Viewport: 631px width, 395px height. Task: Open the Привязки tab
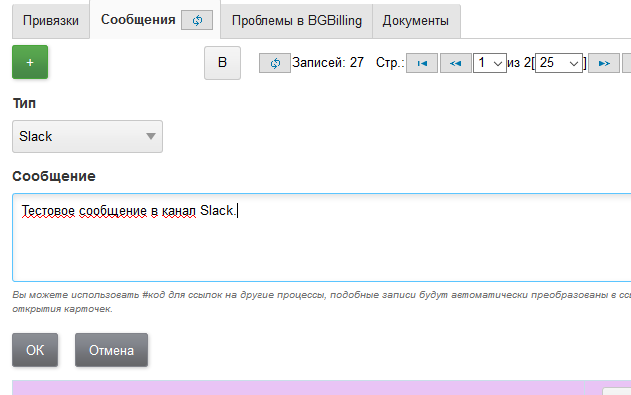click(51, 21)
